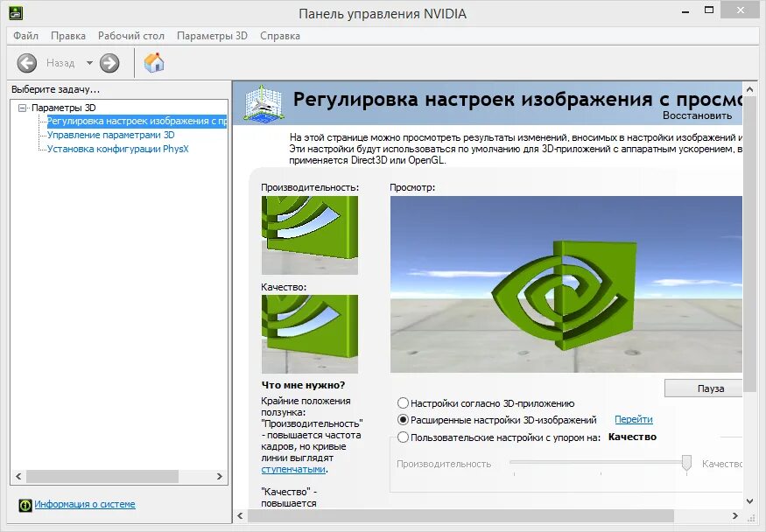Click the Производительность–Качество slider handle
This screenshot has height=532, width=766.
pos(686,463)
